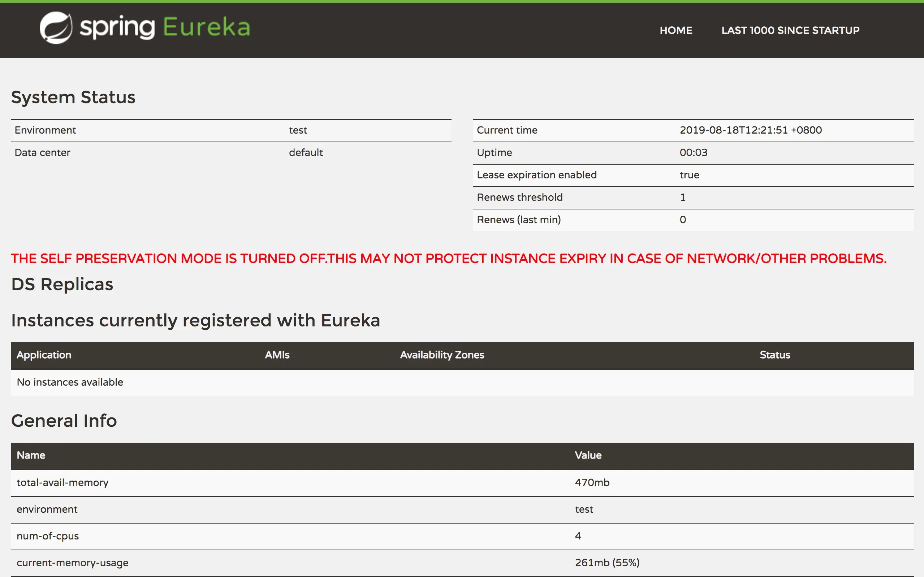The height and width of the screenshot is (577, 924).
Task: Click the DS Replicas heading
Action: (62, 285)
